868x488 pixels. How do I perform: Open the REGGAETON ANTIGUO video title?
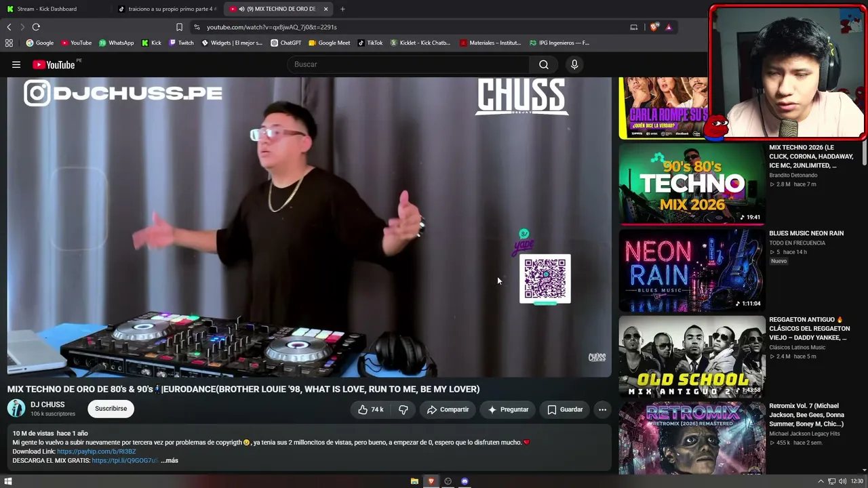point(809,329)
